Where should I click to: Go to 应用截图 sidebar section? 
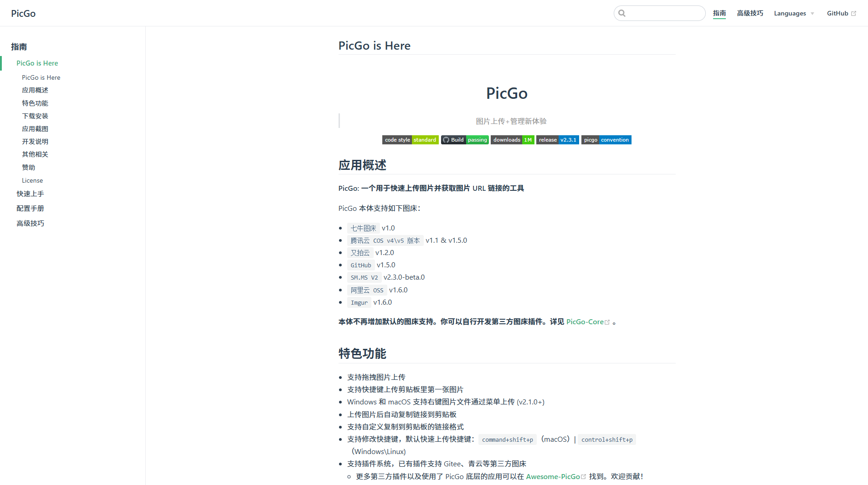coord(35,129)
